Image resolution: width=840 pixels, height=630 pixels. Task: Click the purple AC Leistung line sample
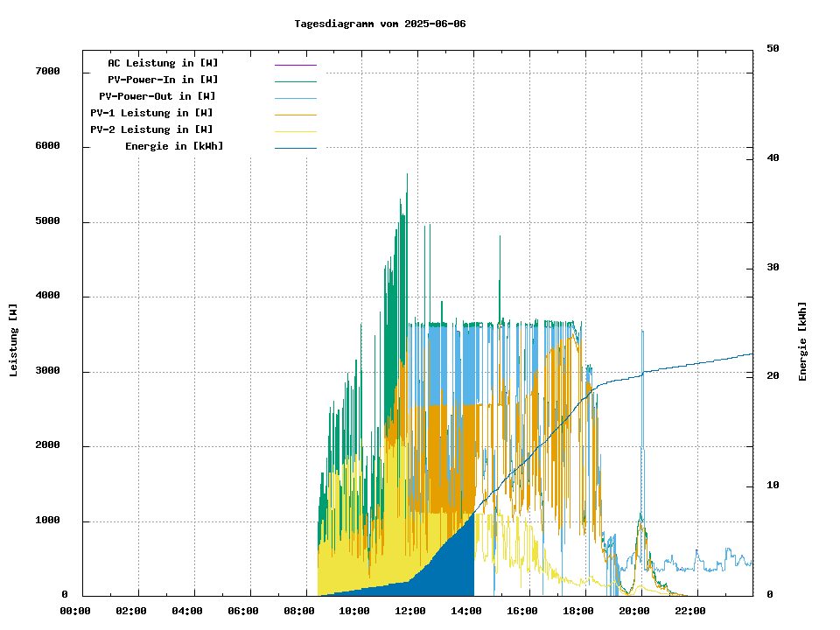295,65
